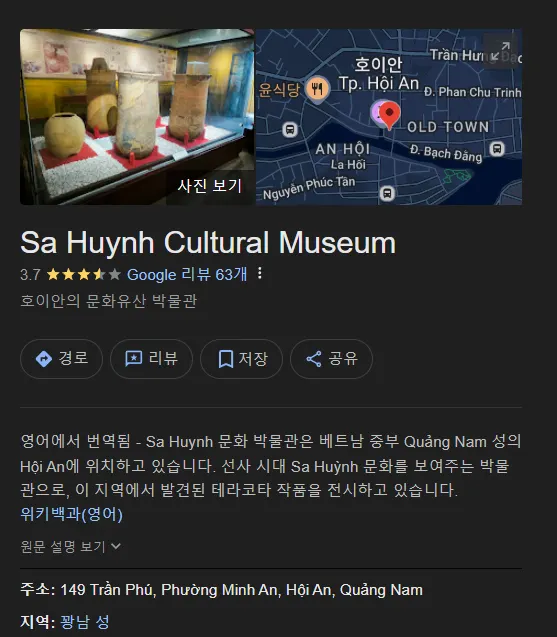Save the place with the 저장 button
The height and width of the screenshot is (637, 557).
tap(241, 359)
